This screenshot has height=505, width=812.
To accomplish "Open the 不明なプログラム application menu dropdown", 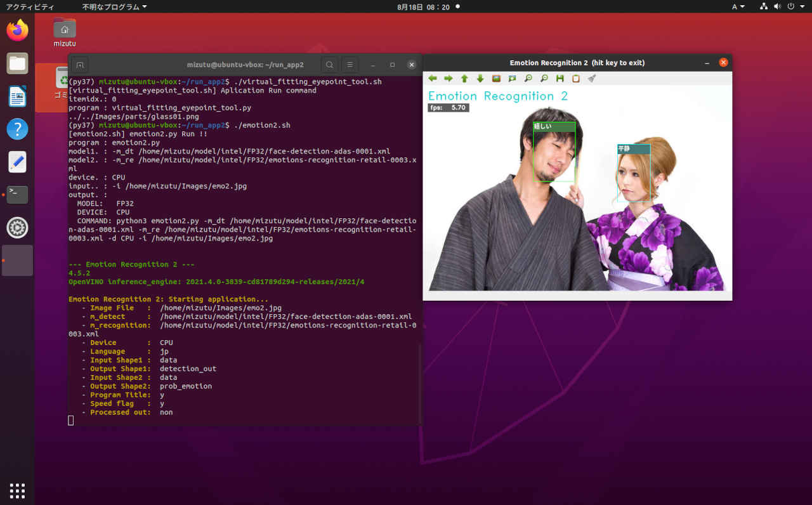I will 114,6.
